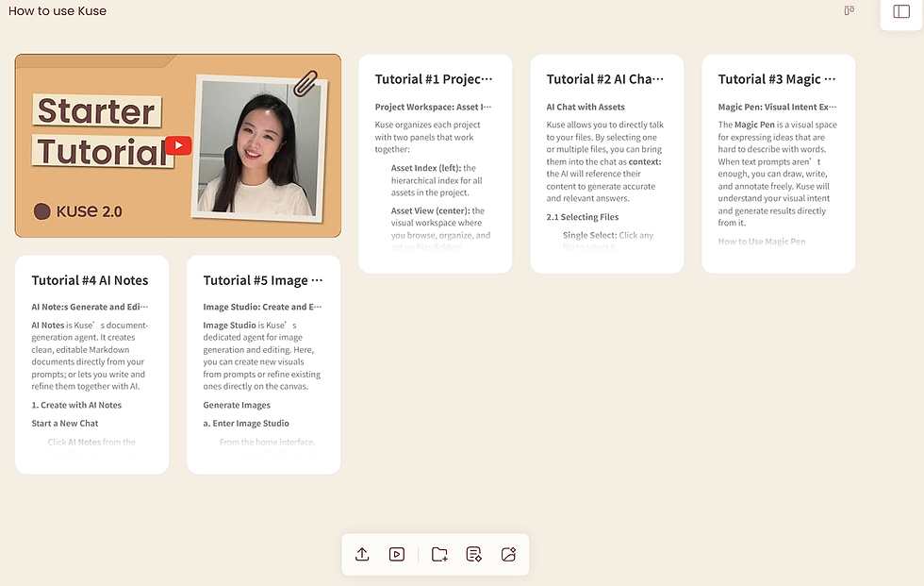
Task: Click the 'KUSE 2.0' logo on video
Action: [77, 211]
